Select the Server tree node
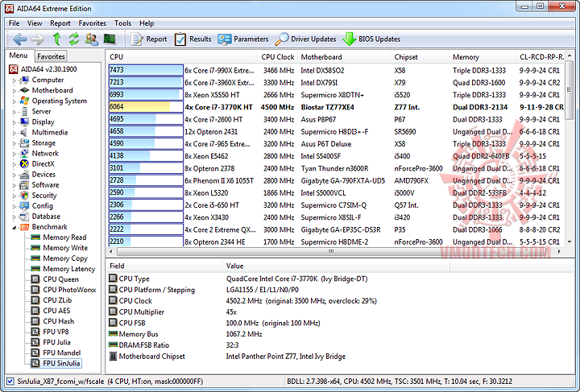Screen dimensions: 580x392 tap(41, 112)
